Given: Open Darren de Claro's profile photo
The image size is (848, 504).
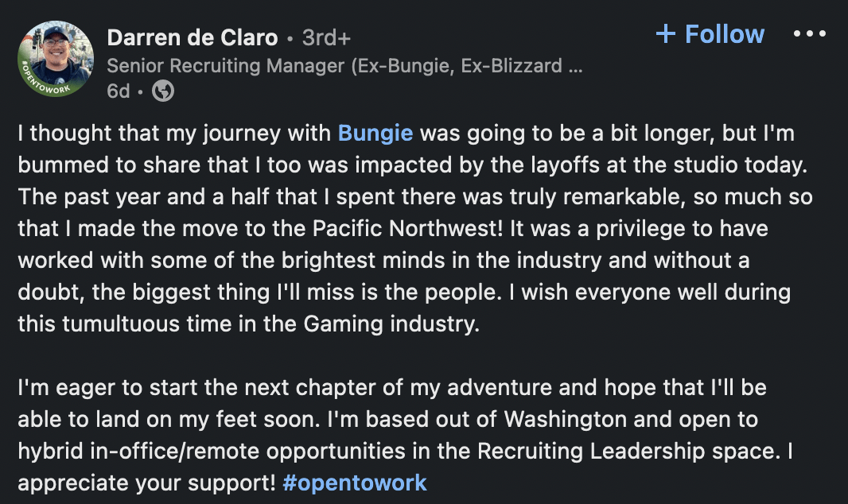Looking at the screenshot, I should tap(56, 60).
